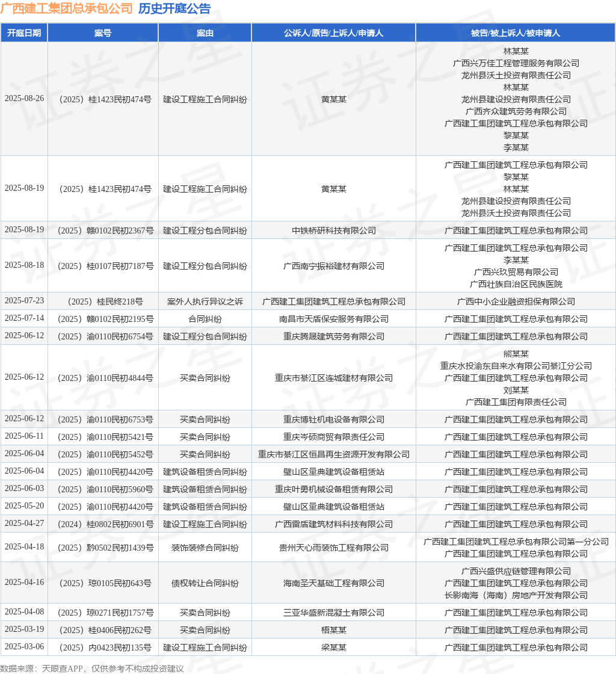616x674 pixels.
Task: Click defendant 广西兴万佳工程管理服务有限公司
Action: [516, 63]
